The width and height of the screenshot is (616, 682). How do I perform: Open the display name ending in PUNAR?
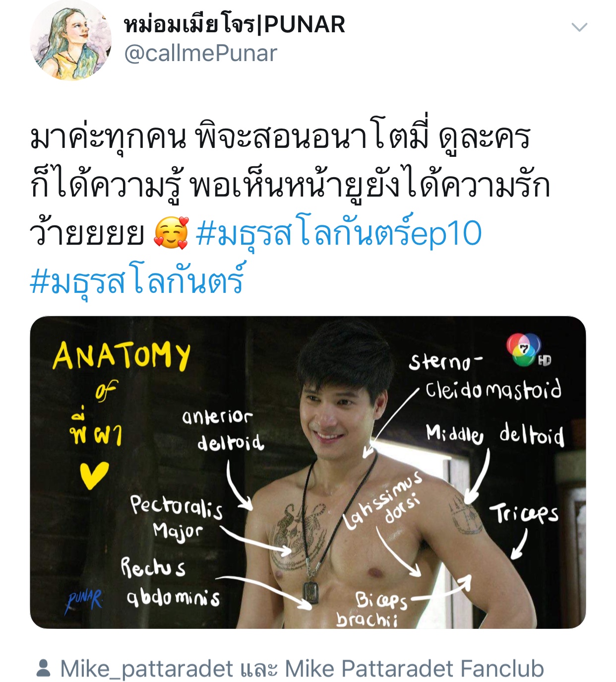(234, 24)
